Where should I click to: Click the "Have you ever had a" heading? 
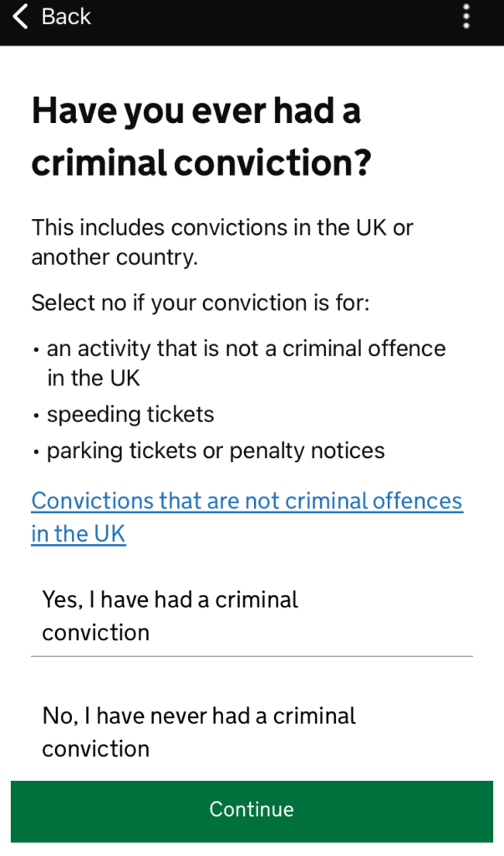click(x=196, y=111)
